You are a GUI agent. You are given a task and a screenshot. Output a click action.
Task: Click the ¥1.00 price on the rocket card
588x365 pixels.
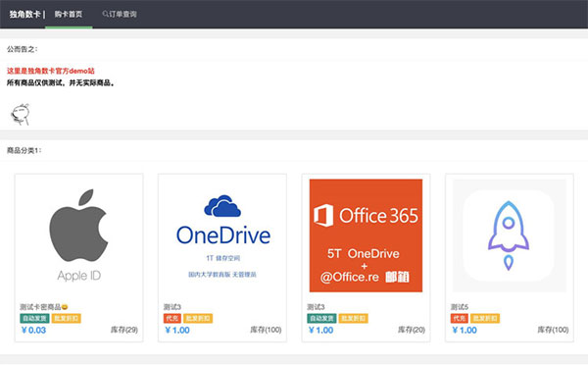point(465,330)
